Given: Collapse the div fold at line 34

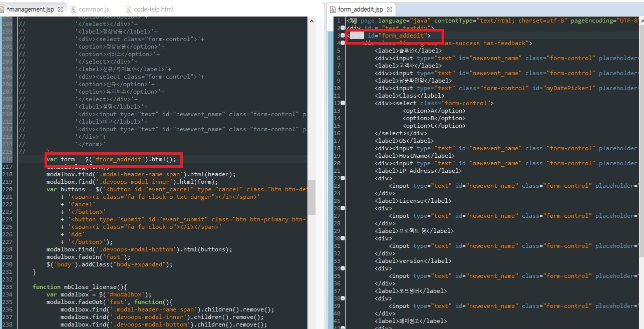Looking at the screenshot, I should pyautogui.click(x=343, y=268).
